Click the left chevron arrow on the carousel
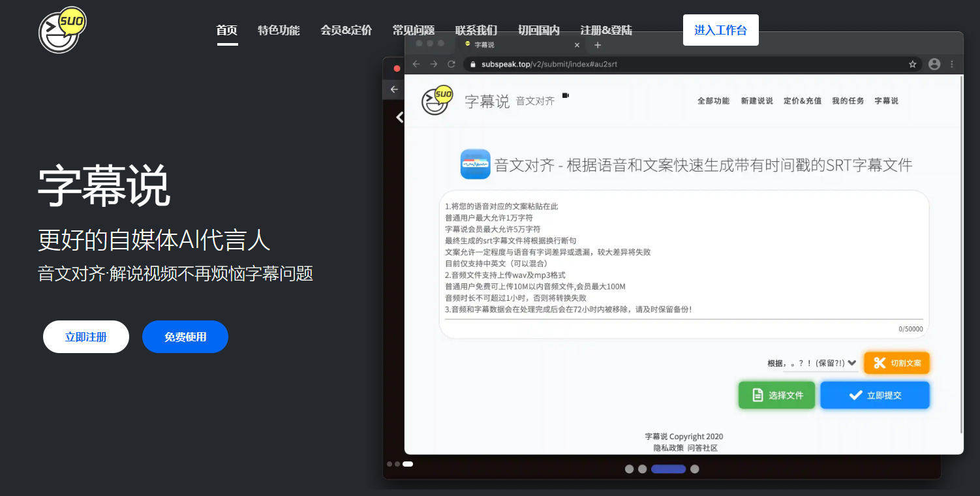Image resolution: width=980 pixels, height=496 pixels. click(399, 117)
